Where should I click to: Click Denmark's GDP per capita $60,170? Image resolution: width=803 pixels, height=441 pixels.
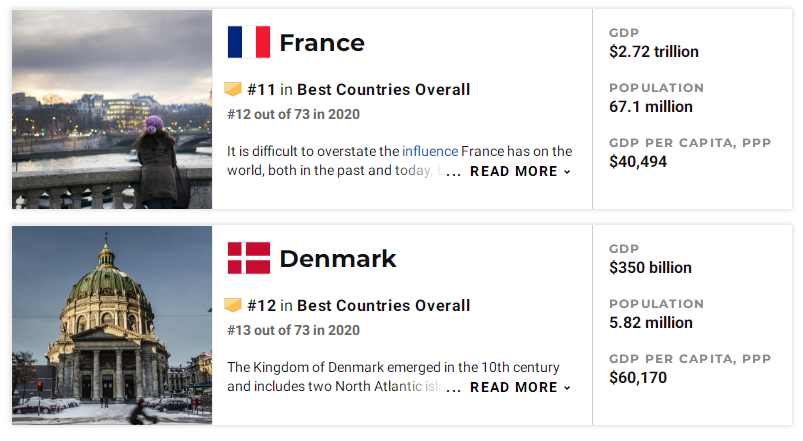pyautogui.click(x=638, y=378)
